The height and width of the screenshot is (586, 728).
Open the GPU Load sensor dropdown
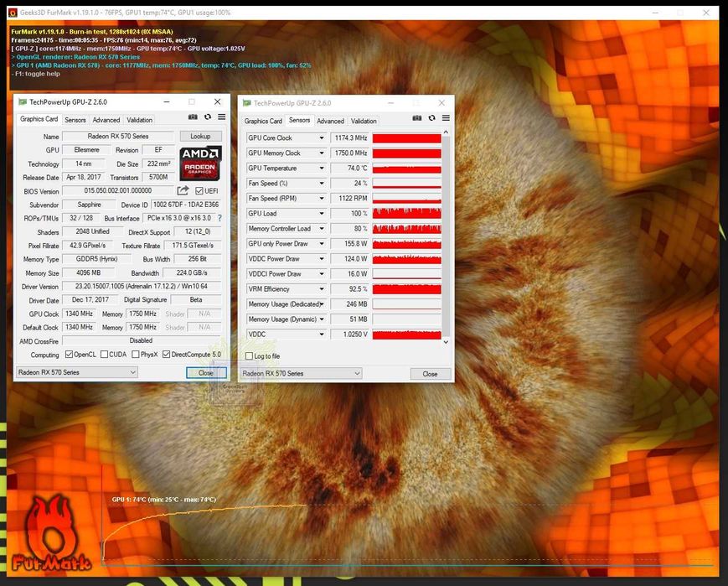click(x=322, y=213)
